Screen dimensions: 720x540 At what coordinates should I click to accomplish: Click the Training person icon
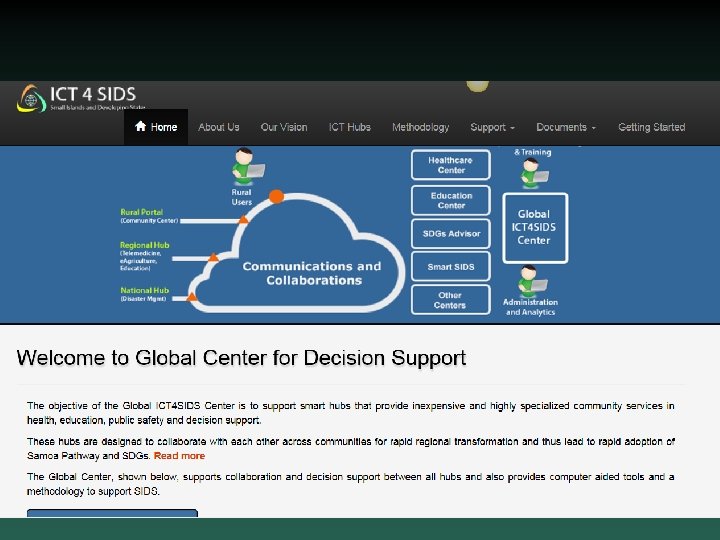534,173
